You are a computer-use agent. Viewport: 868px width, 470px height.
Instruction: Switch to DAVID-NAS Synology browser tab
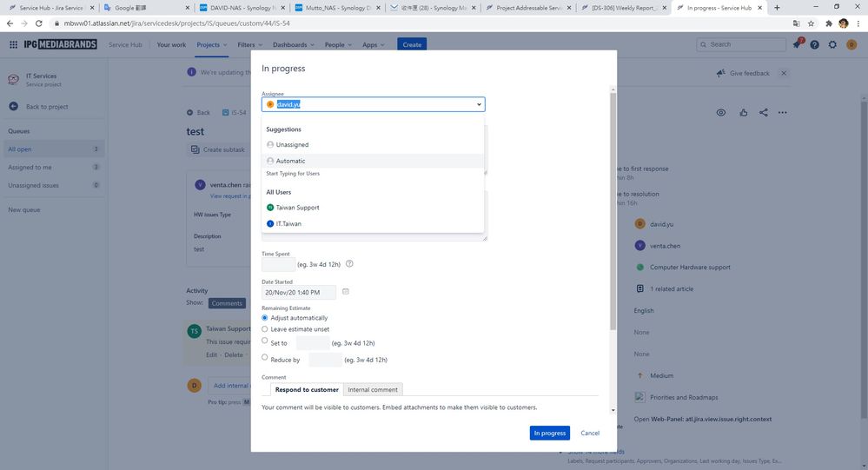point(242,8)
